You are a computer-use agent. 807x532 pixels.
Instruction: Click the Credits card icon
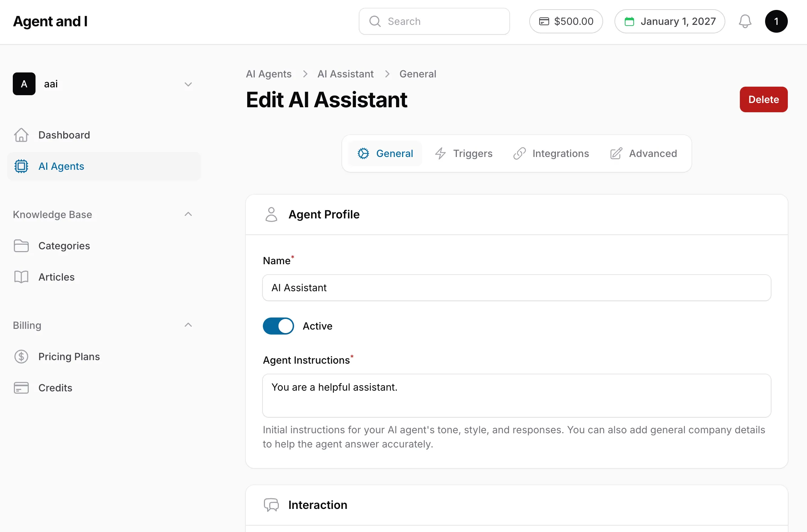[x=21, y=388]
